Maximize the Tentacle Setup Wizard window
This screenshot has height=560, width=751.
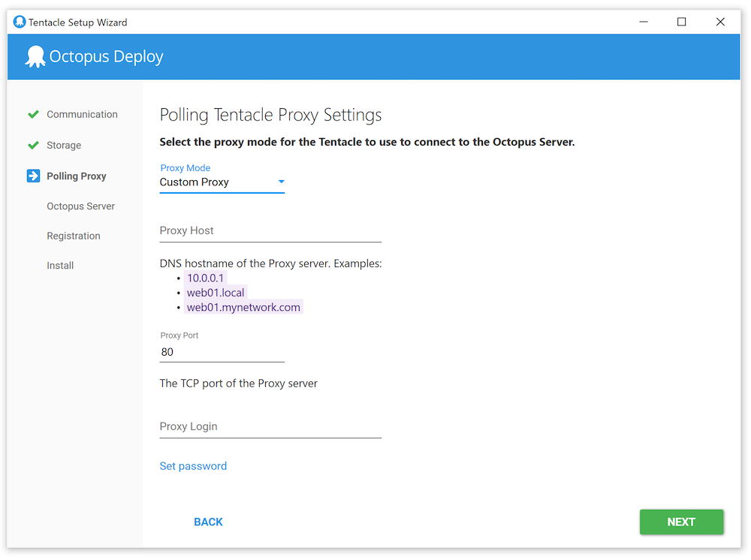coord(682,22)
